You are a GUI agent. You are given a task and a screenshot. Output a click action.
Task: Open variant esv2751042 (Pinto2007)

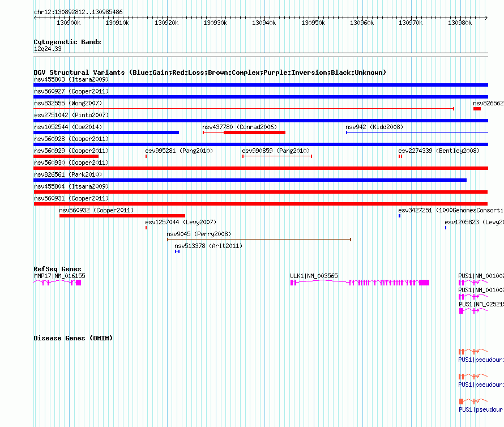pos(71,115)
